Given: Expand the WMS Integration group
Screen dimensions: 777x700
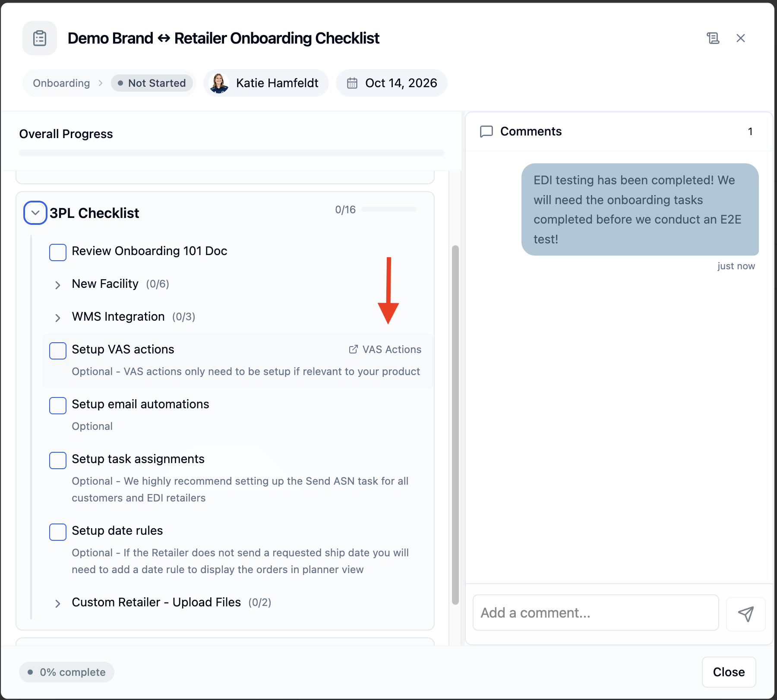Looking at the screenshot, I should tap(57, 318).
